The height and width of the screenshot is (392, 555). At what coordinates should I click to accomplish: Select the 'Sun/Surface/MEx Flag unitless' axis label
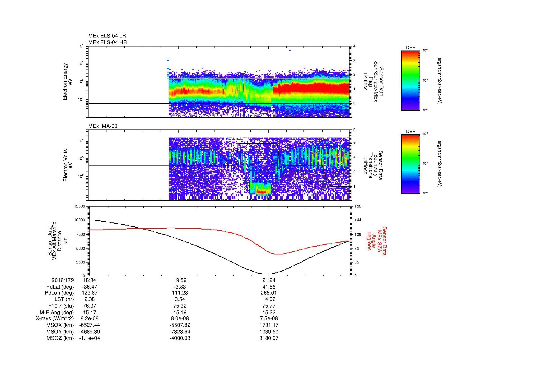[373, 82]
